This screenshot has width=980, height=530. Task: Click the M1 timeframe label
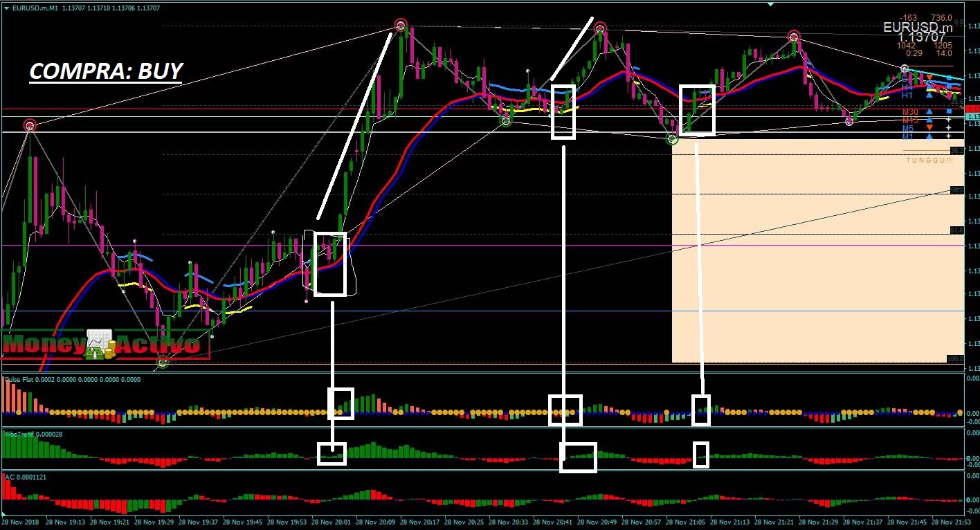coord(908,136)
